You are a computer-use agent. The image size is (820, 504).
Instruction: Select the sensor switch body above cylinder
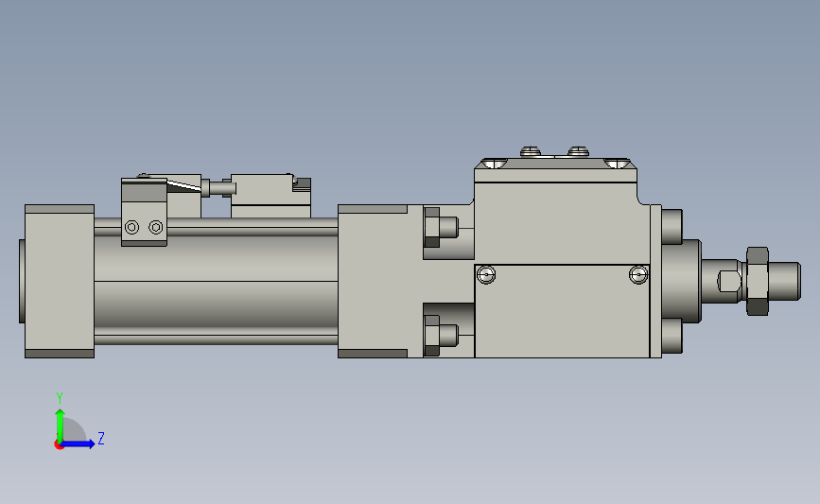[270, 196]
